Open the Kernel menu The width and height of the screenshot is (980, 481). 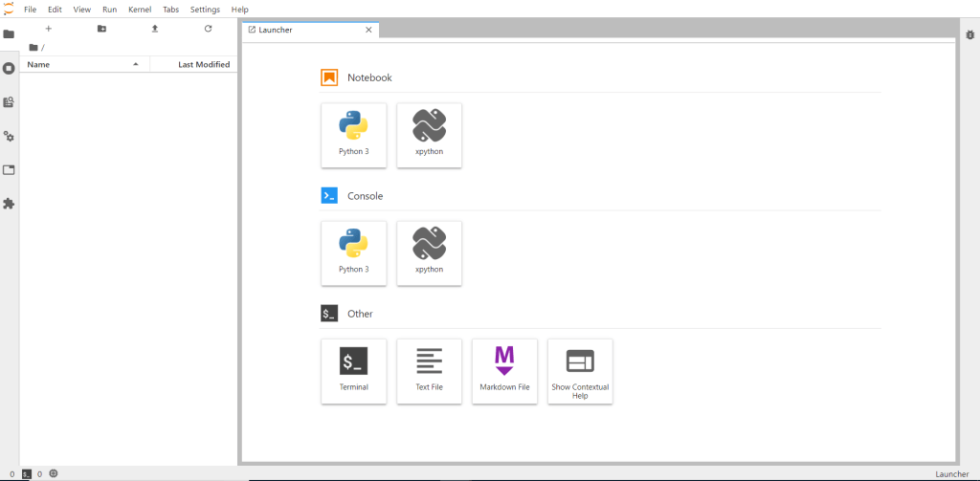tap(140, 9)
